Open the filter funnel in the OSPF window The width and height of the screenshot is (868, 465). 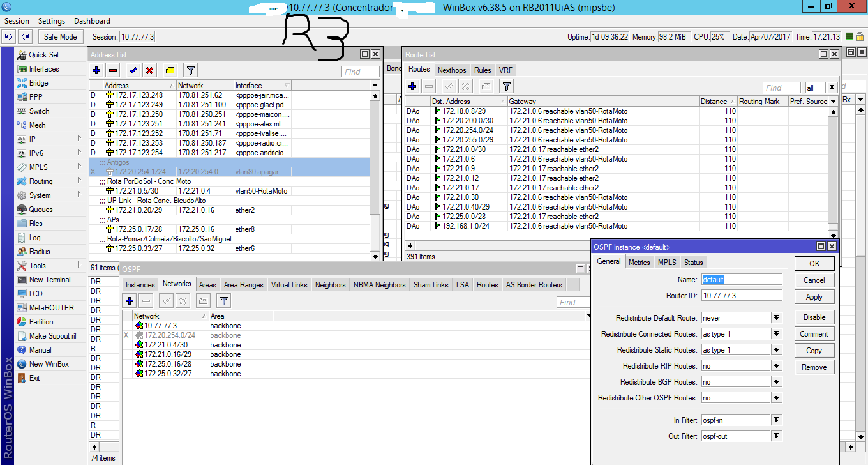(223, 300)
